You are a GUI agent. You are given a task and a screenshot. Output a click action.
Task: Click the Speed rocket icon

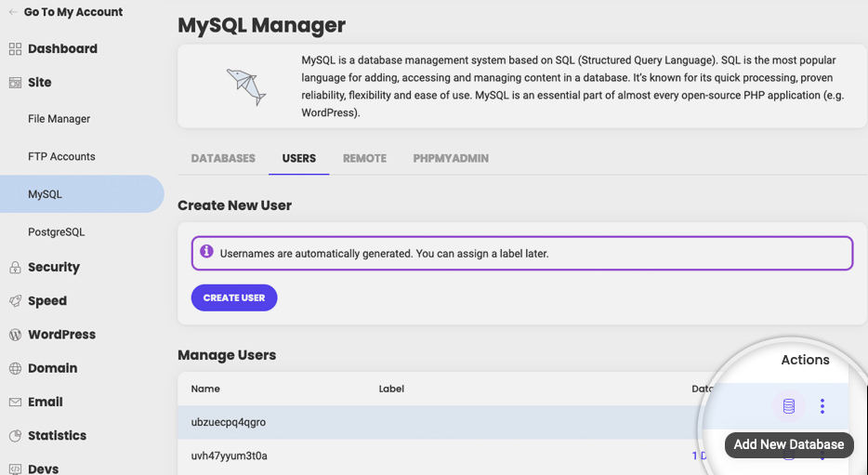(15, 301)
